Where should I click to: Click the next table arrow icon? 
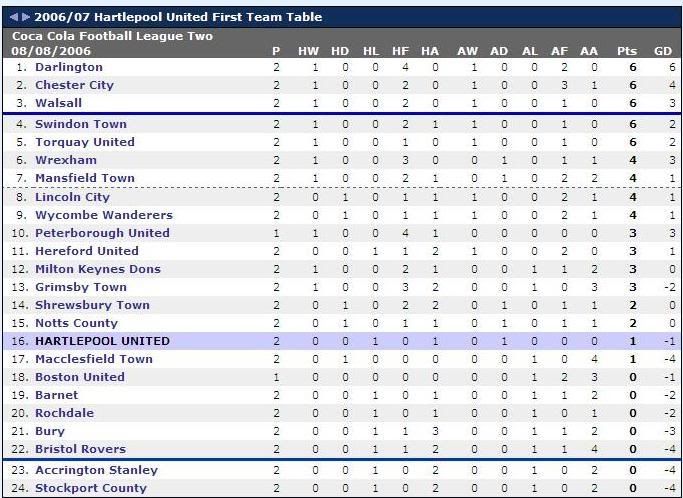(26, 17)
